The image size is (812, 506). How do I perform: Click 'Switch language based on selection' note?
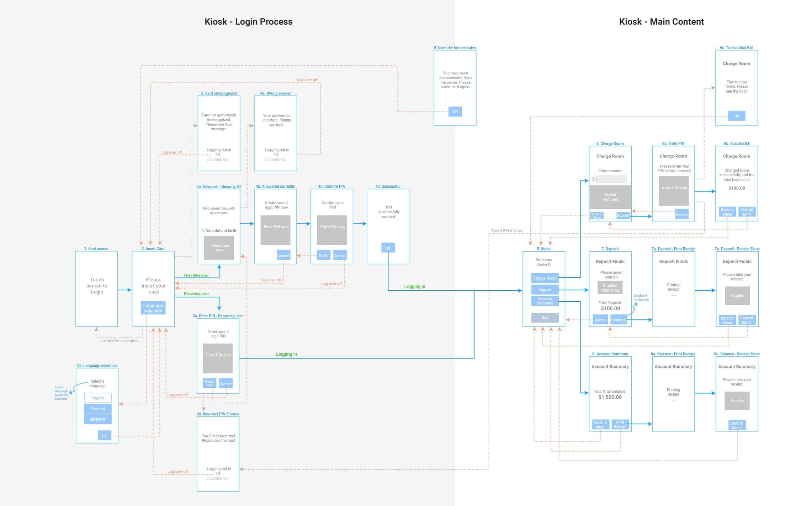pyautogui.click(x=61, y=393)
